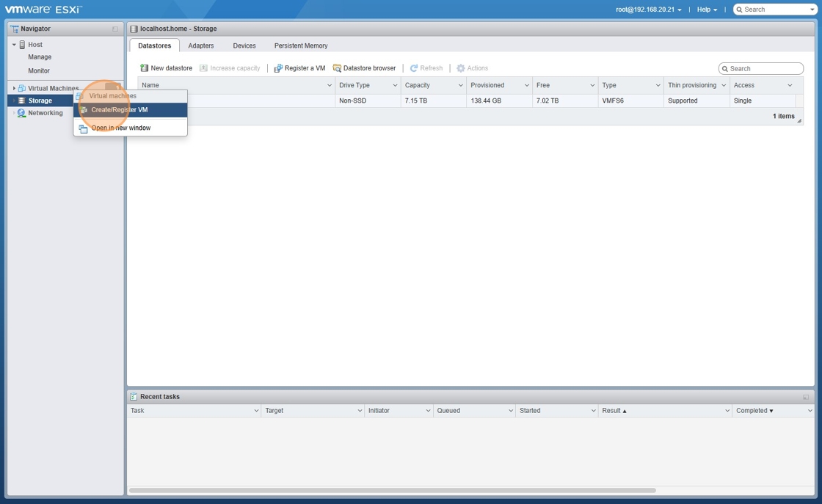Collapse the Host tree node

(14, 45)
